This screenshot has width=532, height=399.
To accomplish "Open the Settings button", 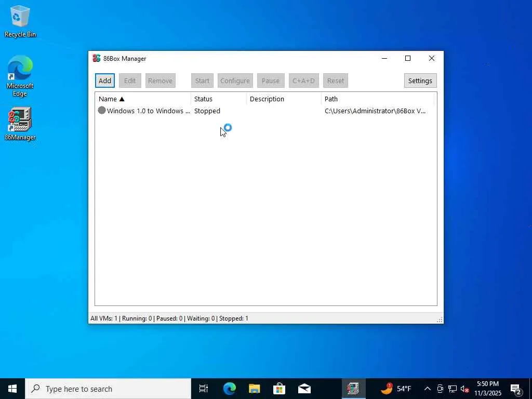I will click(x=420, y=81).
